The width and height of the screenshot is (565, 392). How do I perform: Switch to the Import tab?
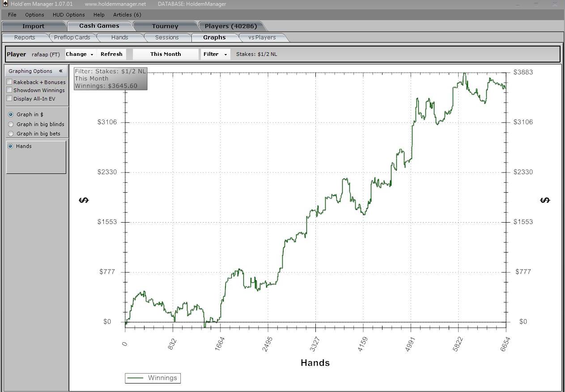coord(34,26)
